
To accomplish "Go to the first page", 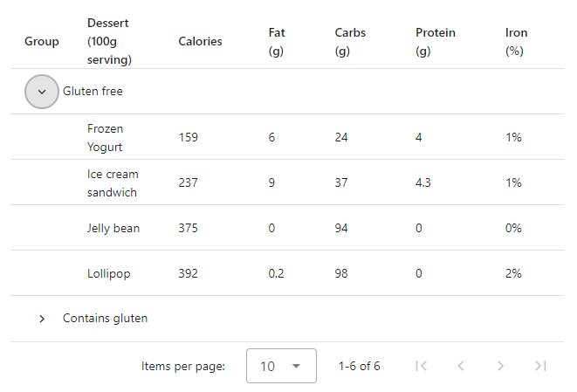I will [x=421, y=366].
